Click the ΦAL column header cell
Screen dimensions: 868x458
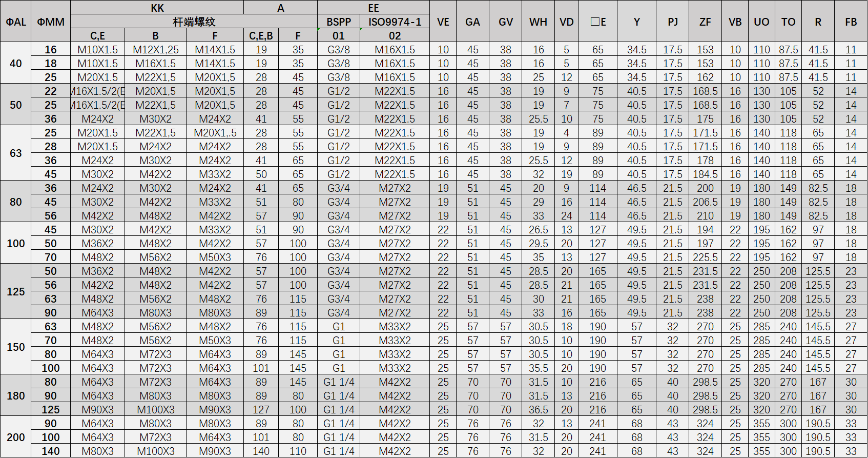click(15, 22)
